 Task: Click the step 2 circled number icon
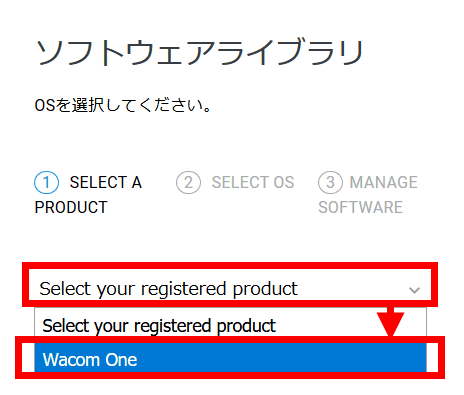(x=188, y=182)
